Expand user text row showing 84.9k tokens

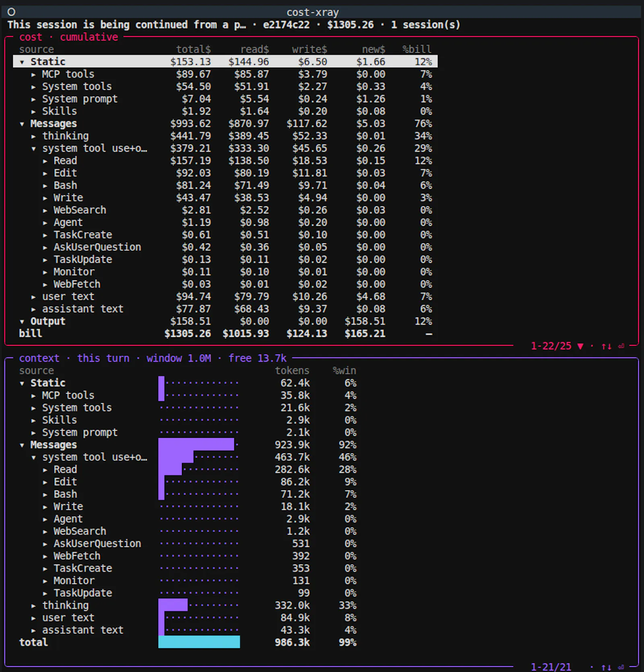[x=33, y=618]
